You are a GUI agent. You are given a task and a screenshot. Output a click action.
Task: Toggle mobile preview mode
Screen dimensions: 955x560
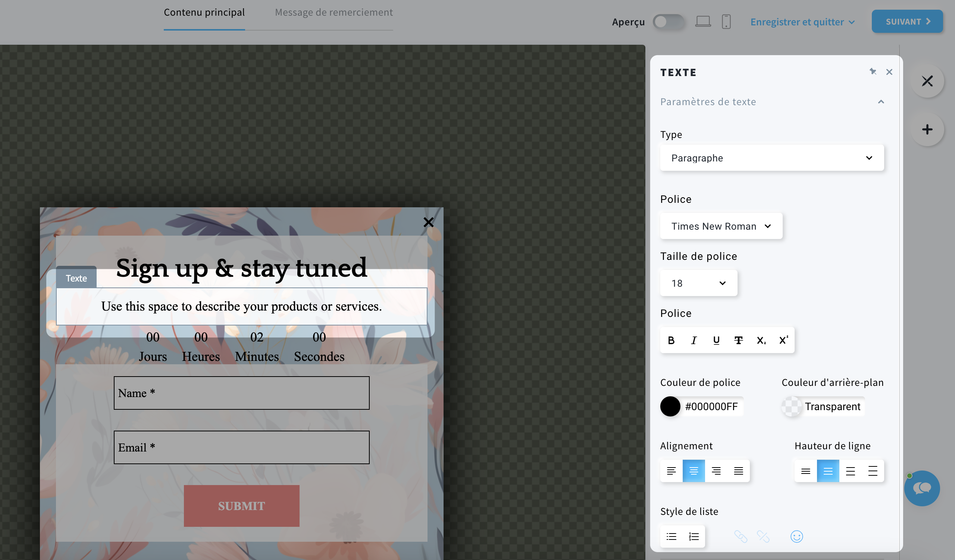tap(726, 21)
